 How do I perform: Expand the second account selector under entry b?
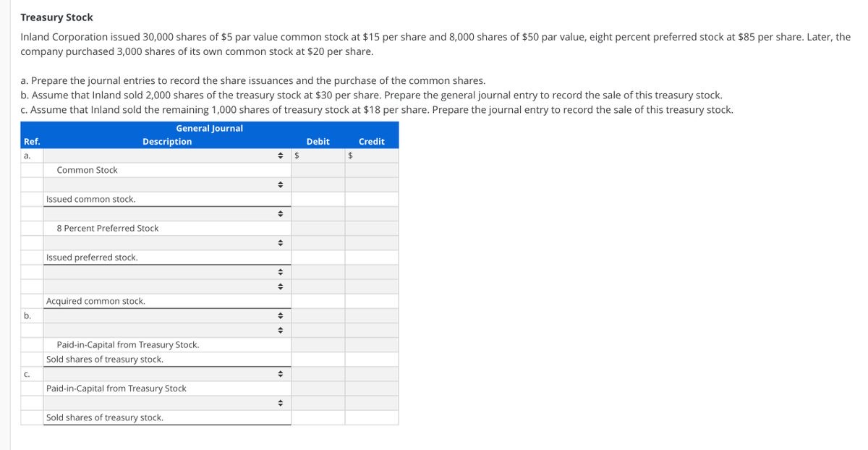coord(280,329)
